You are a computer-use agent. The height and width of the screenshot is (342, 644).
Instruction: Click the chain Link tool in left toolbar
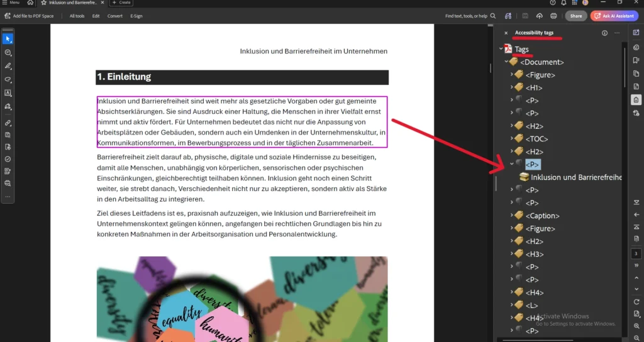(x=8, y=123)
